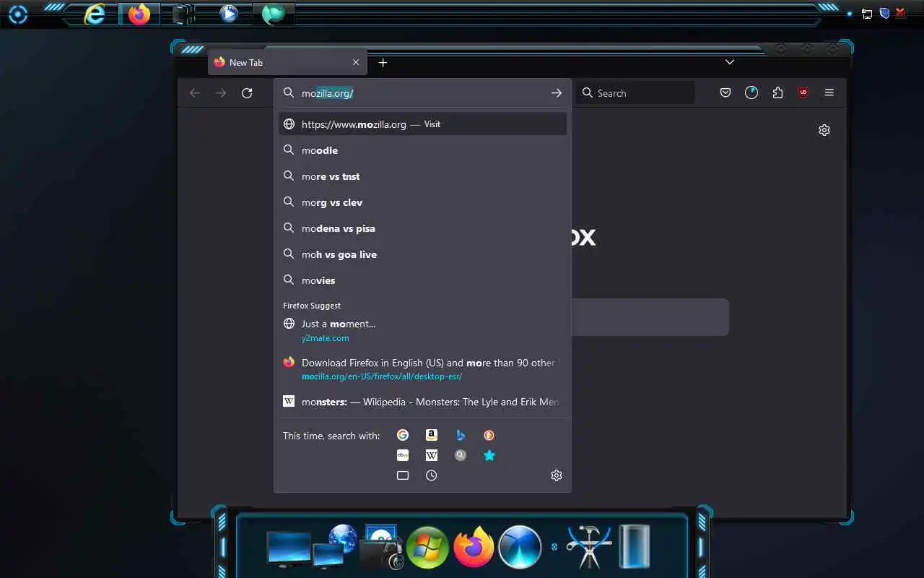Click the Go arrow in the address bar

pyautogui.click(x=556, y=93)
